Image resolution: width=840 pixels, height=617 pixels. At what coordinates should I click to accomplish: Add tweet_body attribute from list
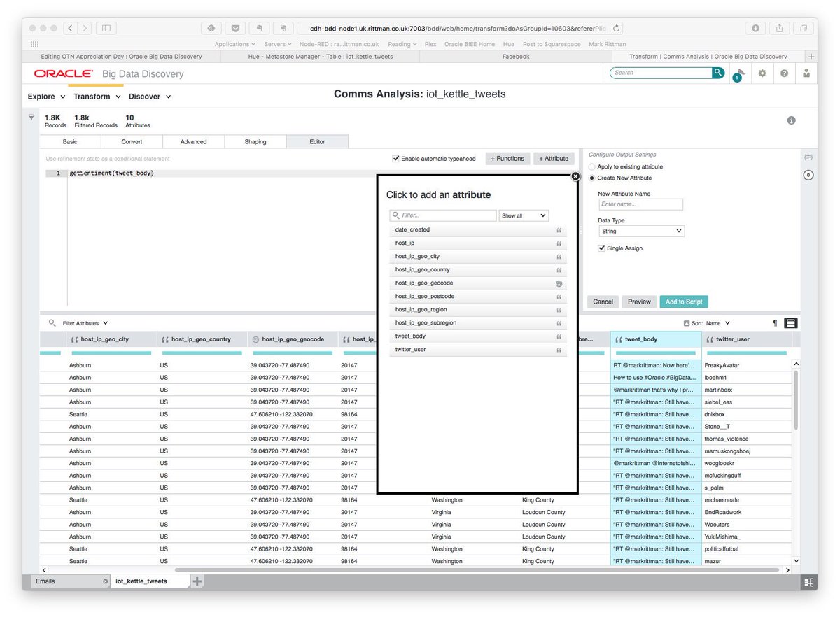pyautogui.click(x=478, y=336)
